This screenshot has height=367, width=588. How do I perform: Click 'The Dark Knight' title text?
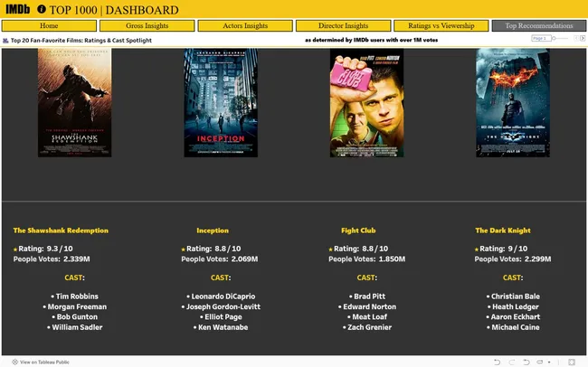(x=503, y=231)
